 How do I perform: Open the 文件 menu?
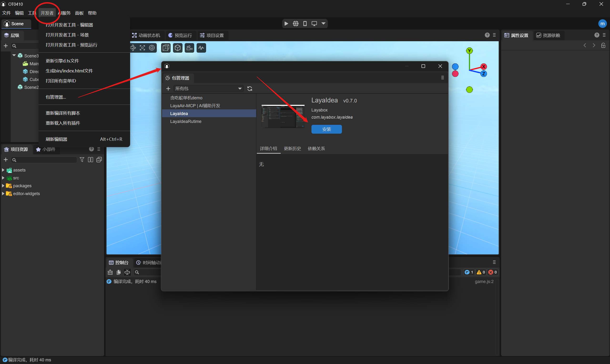[6, 13]
